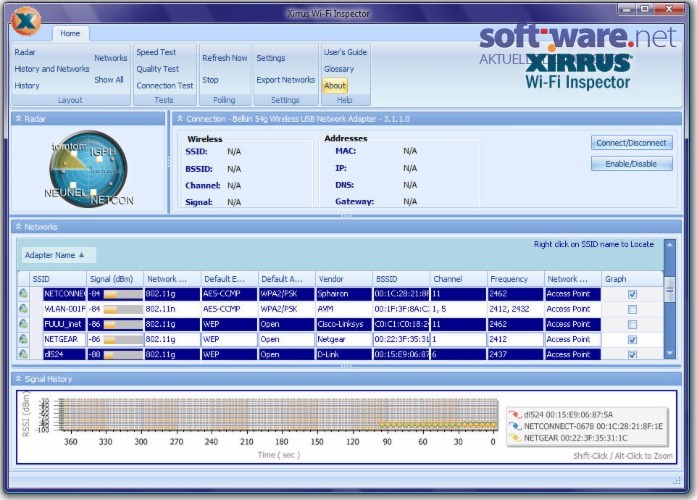Screen dimensions: 697x500
Task: Collapse the Signal History panel
Action: click(19, 379)
